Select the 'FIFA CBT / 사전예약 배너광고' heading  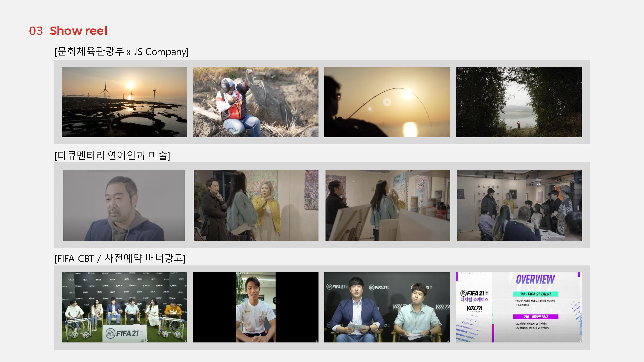click(x=120, y=258)
